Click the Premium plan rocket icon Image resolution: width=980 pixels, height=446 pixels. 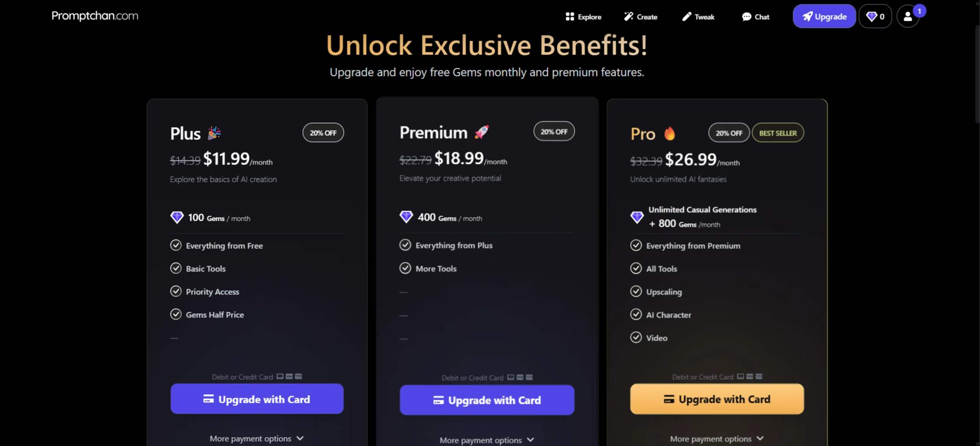[x=482, y=132]
